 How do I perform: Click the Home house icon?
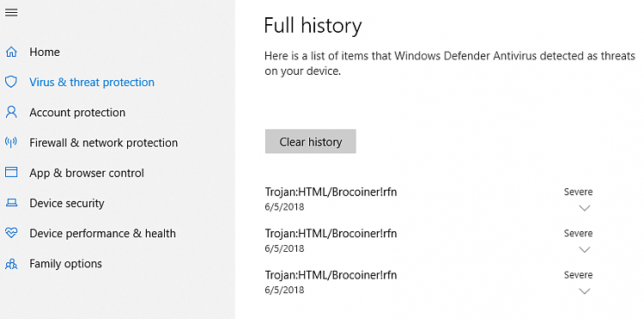tap(11, 52)
